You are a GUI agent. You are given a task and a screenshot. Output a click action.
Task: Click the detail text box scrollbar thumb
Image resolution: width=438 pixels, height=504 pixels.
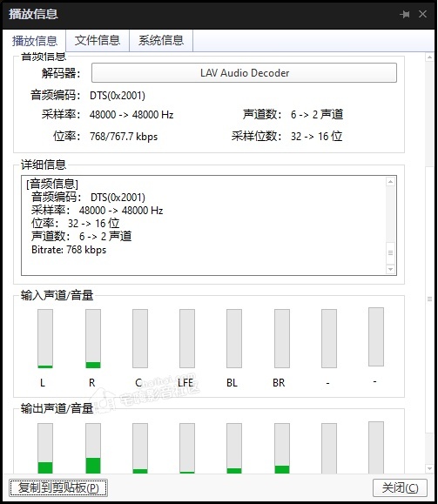coord(390,253)
